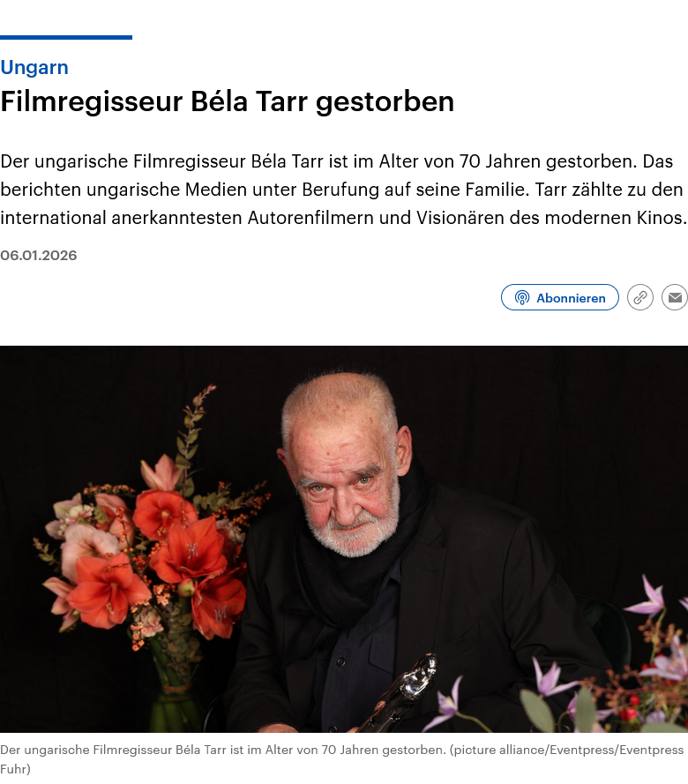Click the word Fuhr) on caption's second line
688x784 pixels.
(16, 768)
